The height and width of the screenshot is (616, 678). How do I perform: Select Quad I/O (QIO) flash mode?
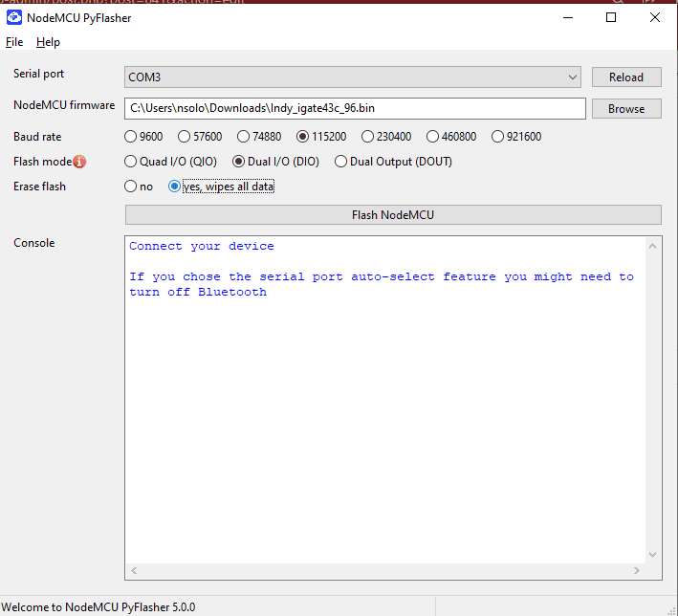[131, 162]
